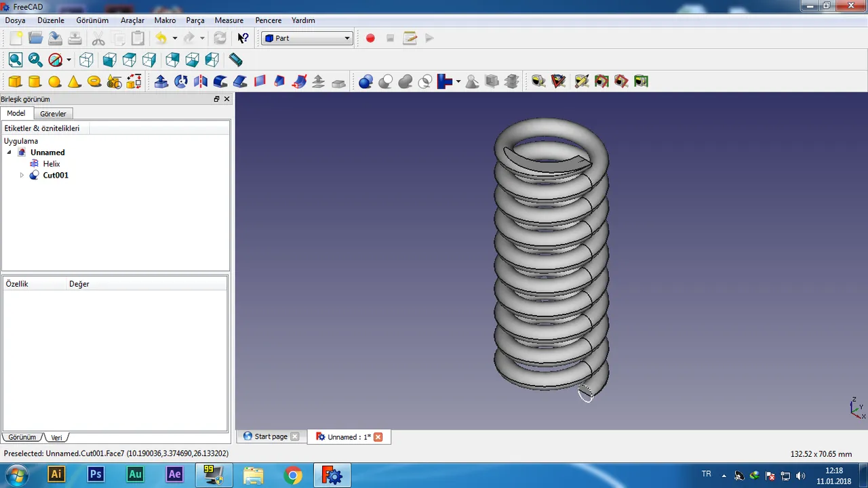Select the Cut001 object in tree
Viewport: 868px width, 488px height.
(56, 175)
